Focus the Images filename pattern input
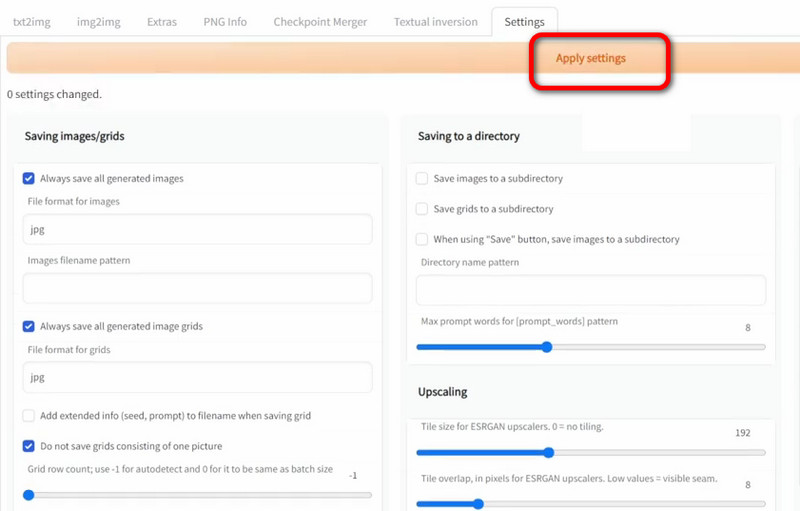Image resolution: width=800 pixels, height=511 pixels. 197,288
